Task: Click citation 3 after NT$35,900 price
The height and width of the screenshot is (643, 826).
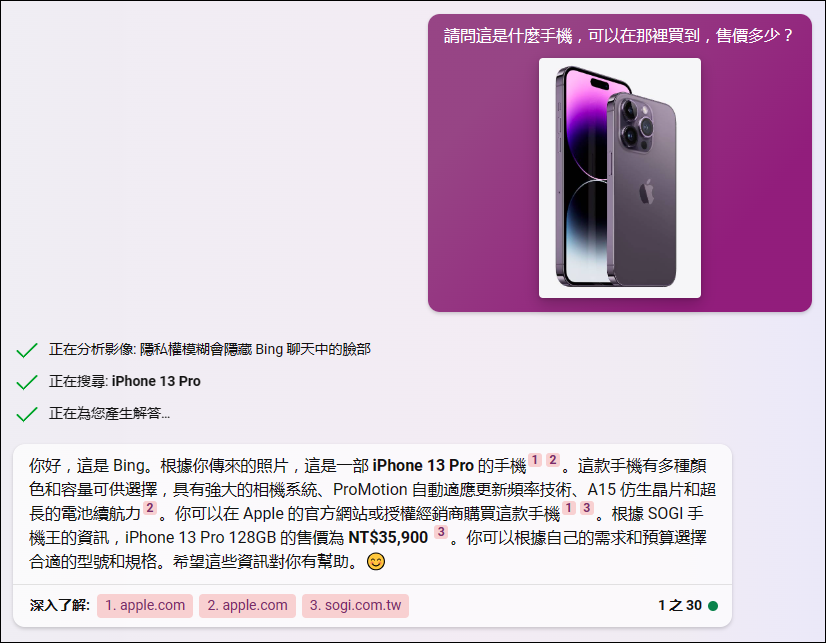Action: pyautogui.click(x=441, y=532)
